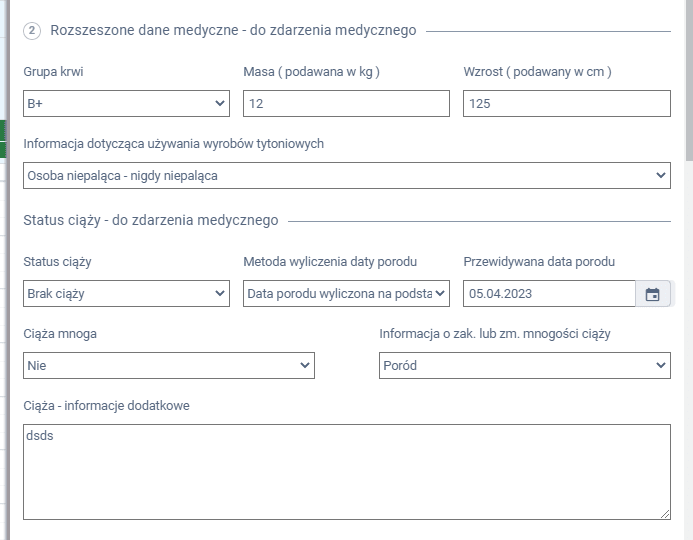This screenshot has height=540, width=693.
Task: Click the Ciąża - informacje dodatkowe label
Action: [x=106, y=405]
